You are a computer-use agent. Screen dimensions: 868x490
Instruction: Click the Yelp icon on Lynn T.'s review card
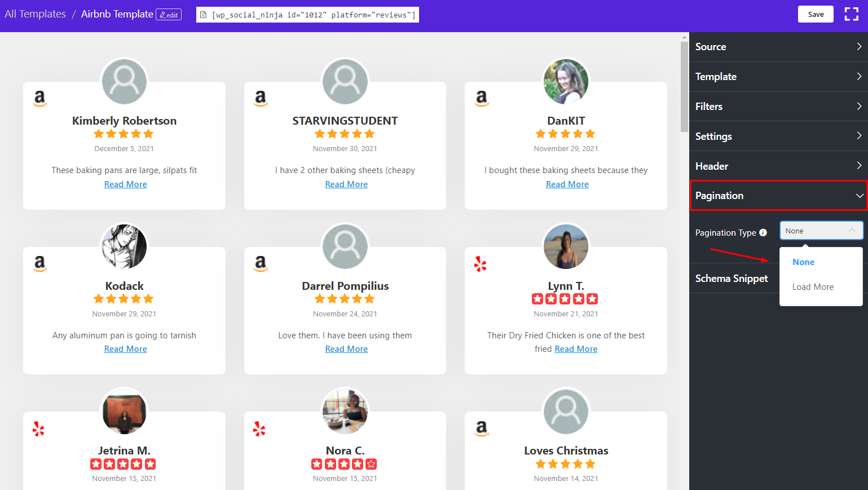click(x=480, y=264)
